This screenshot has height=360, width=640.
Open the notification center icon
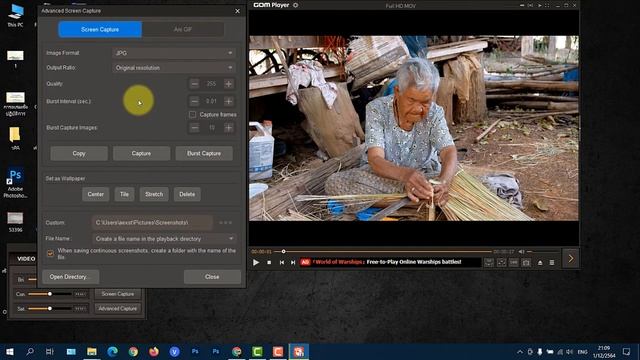(x=627, y=351)
